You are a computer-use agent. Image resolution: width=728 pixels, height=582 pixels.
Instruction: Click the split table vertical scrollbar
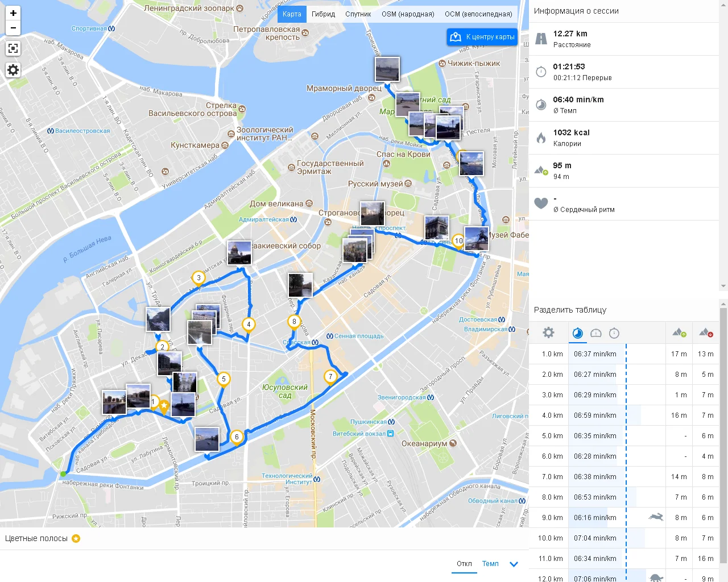723,435
